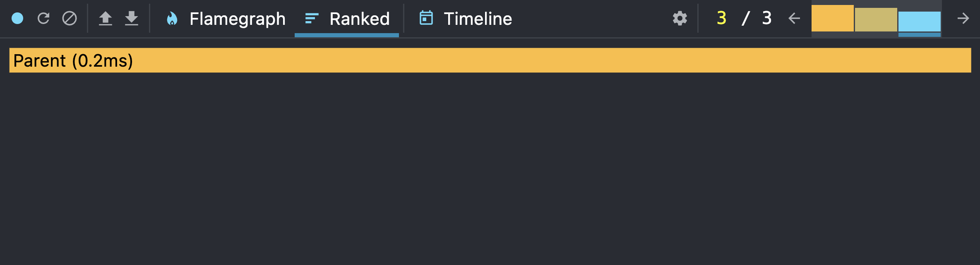Select the Ranked tab

(359, 18)
